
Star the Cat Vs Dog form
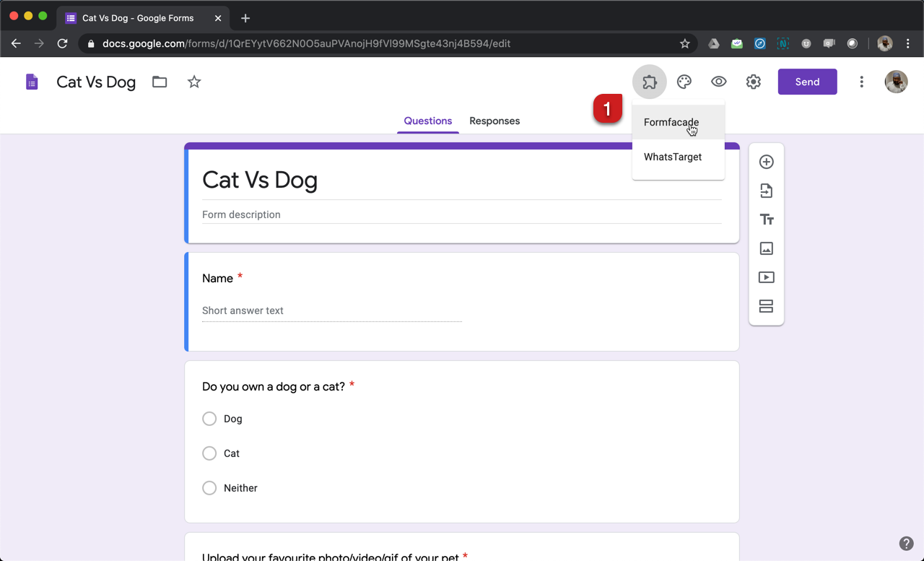(193, 82)
